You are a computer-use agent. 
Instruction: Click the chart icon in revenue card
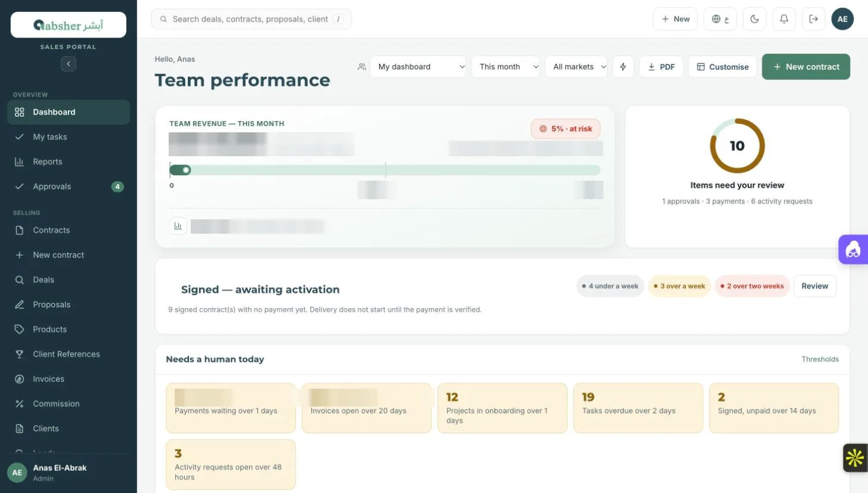pyautogui.click(x=178, y=226)
